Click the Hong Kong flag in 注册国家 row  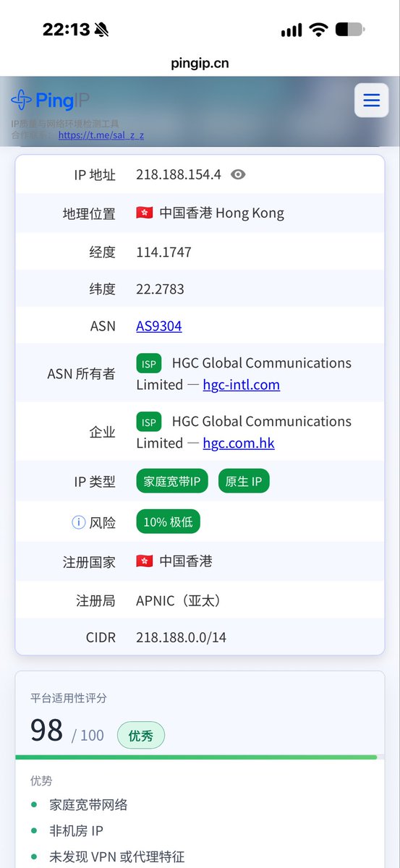144,561
